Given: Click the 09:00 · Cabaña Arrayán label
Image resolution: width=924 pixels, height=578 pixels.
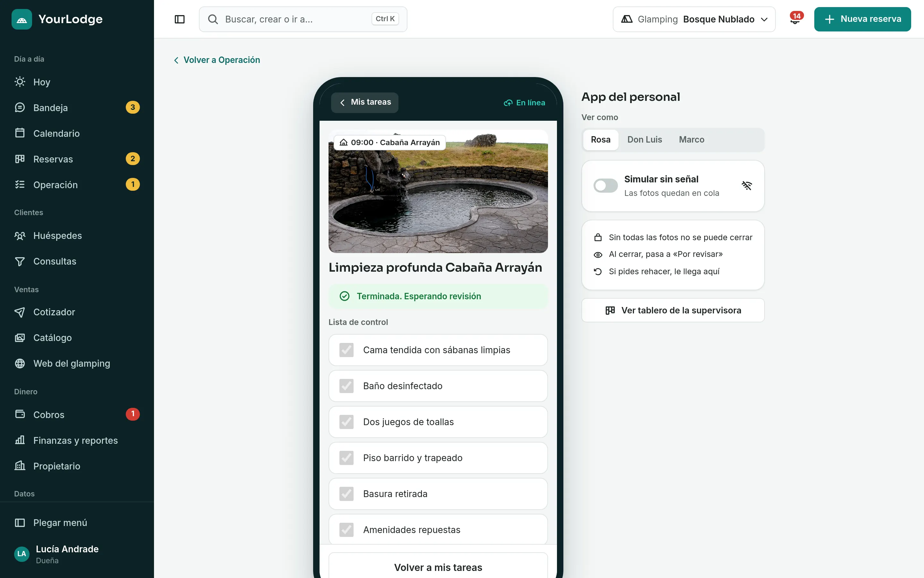Looking at the screenshot, I should (x=389, y=142).
